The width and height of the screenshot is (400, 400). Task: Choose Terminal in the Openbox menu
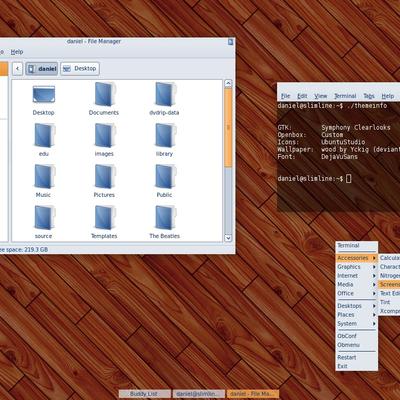[x=356, y=245]
